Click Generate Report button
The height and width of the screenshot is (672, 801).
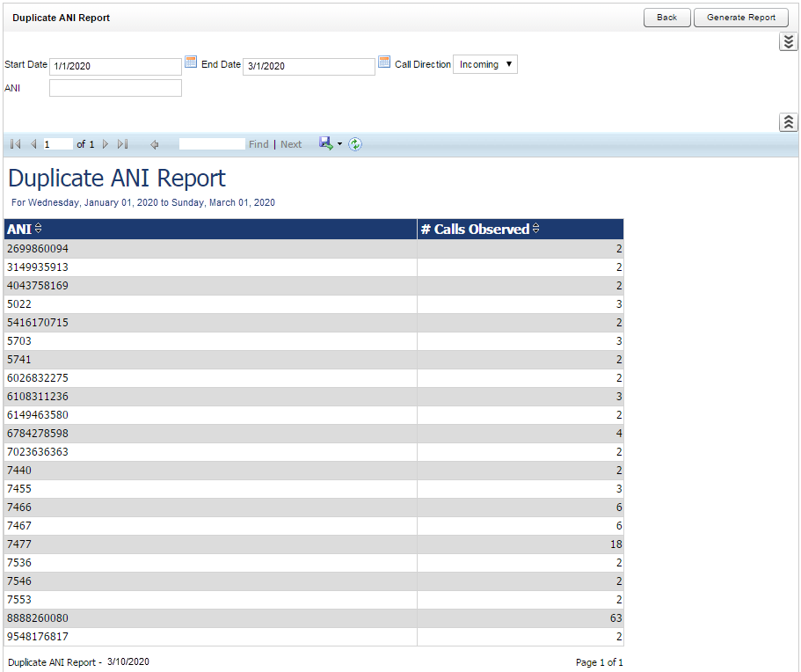741,18
